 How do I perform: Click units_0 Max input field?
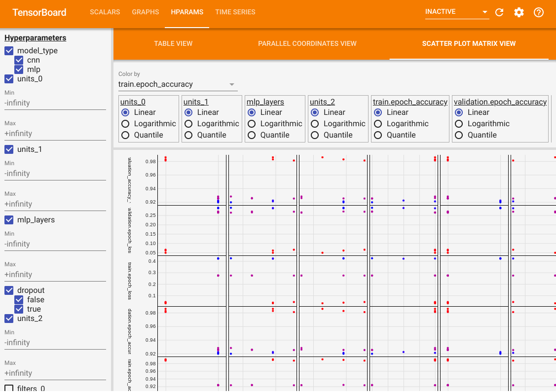point(55,134)
